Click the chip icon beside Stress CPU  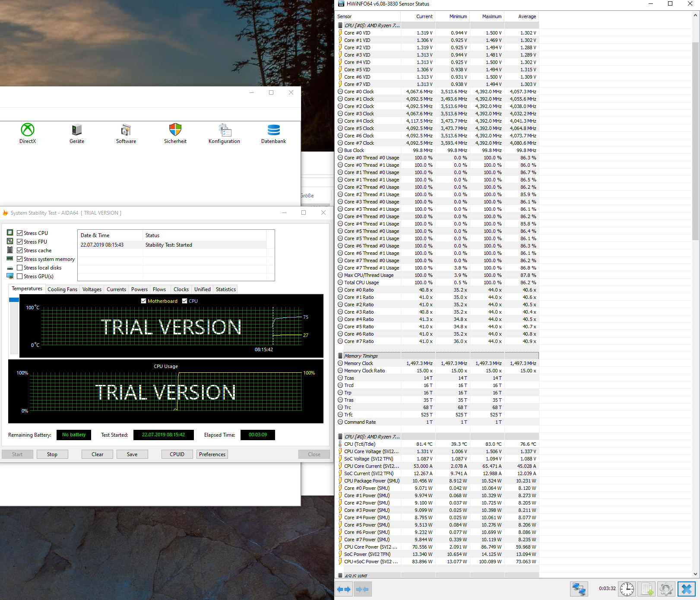10,233
